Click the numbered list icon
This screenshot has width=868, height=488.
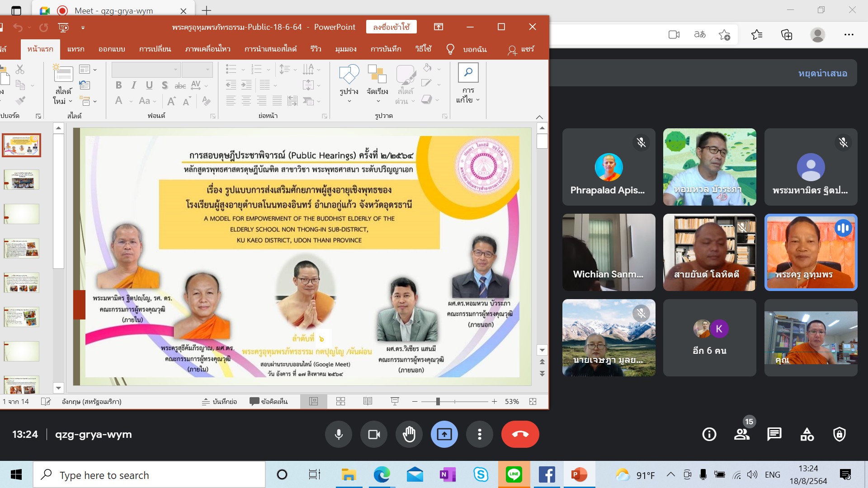256,69
